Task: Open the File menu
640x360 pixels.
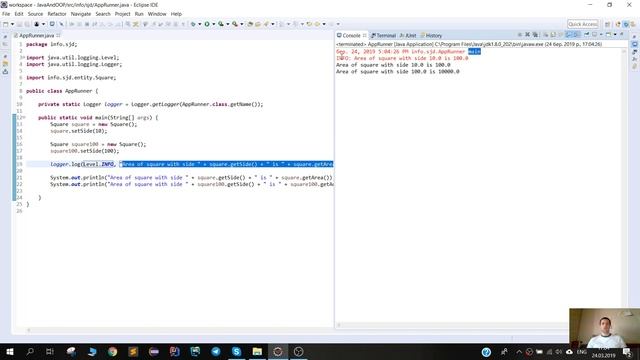Action: pos(6,14)
